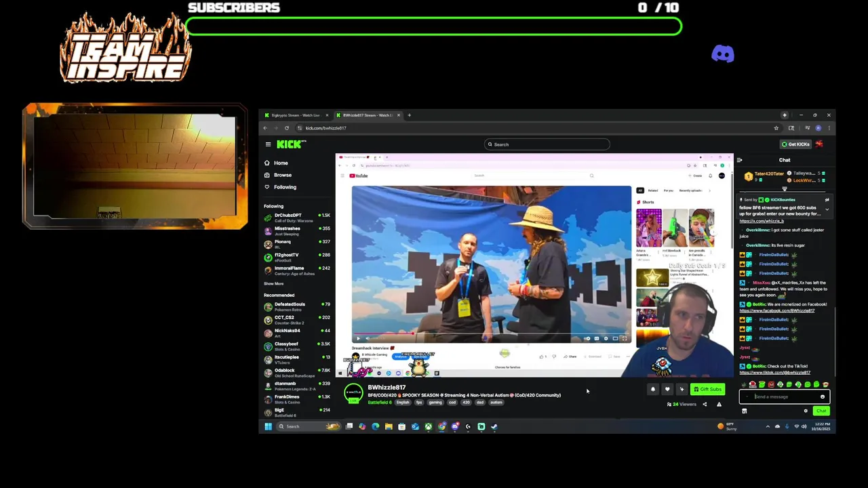This screenshot has width=868, height=488.
Task: Open the x.com/whizzle_b link in chat
Action: 762,221
